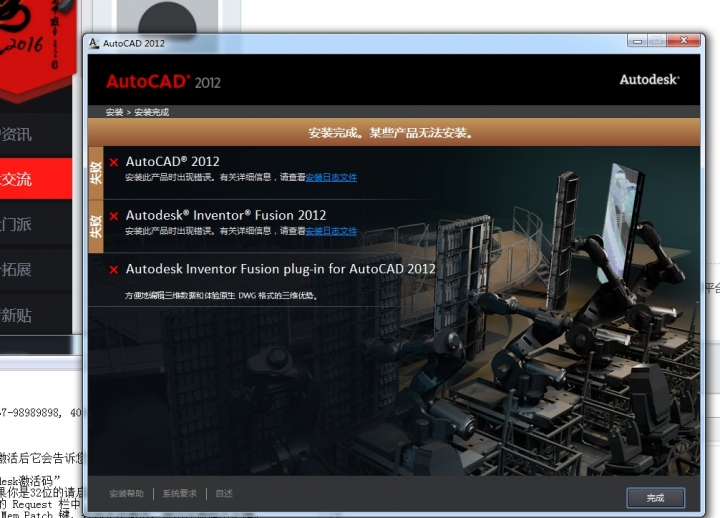Open install log link for Inventor Fusion
The image size is (720, 518).
point(331,231)
